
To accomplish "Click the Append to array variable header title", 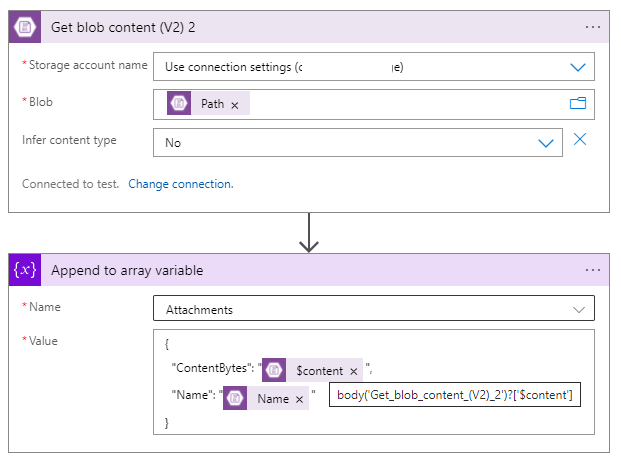I will [x=127, y=270].
